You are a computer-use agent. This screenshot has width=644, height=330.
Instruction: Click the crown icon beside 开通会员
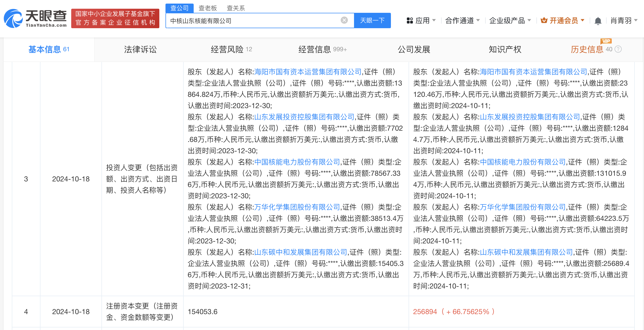point(544,20)
